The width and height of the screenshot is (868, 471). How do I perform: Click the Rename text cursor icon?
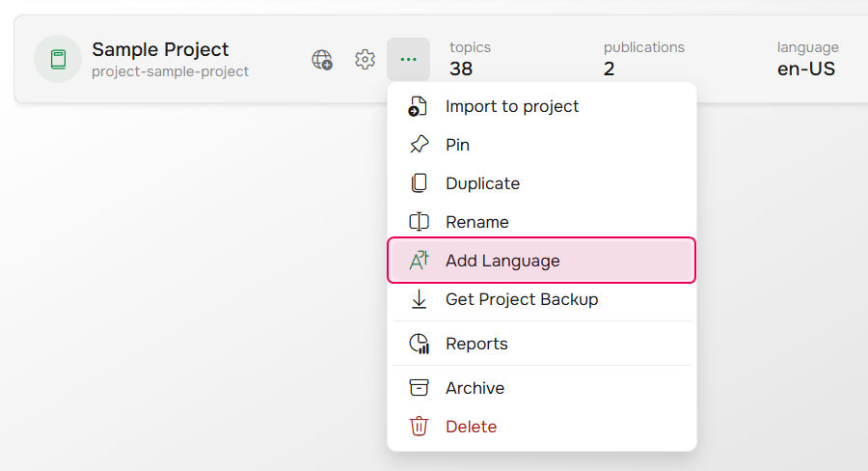pos(420,222)
